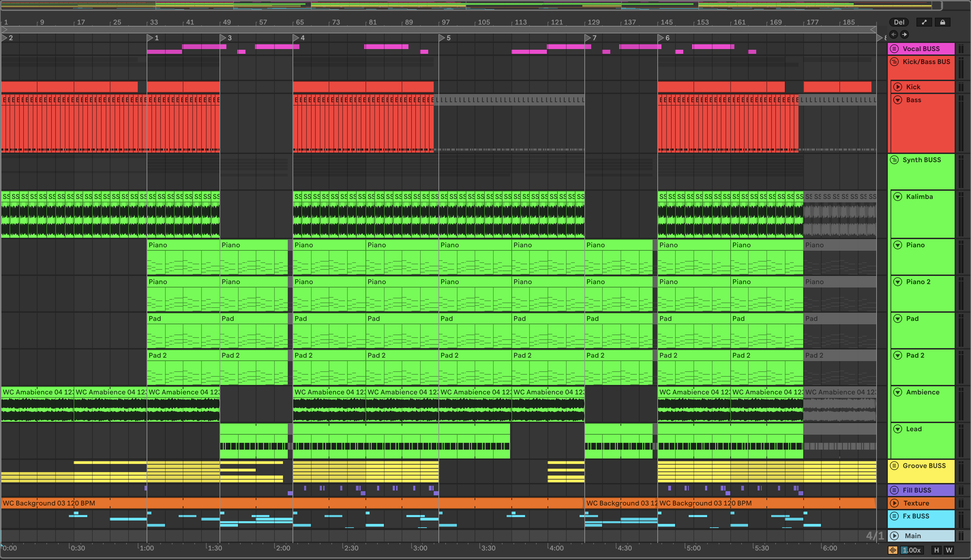Click the W optimize width button
This screenshot has height=560, width=971.
point(949,550)
